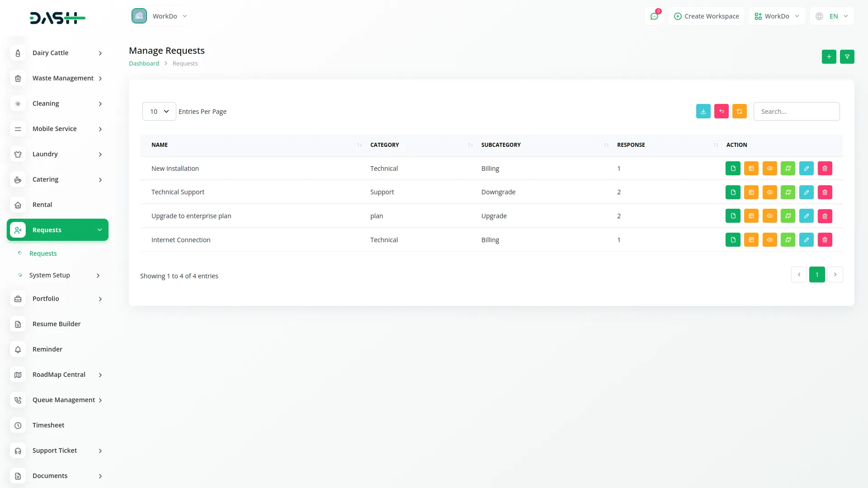Viewport: 868px width, 488px height.
Task: Expand the EN language dropdown
Action: [832, 16]
